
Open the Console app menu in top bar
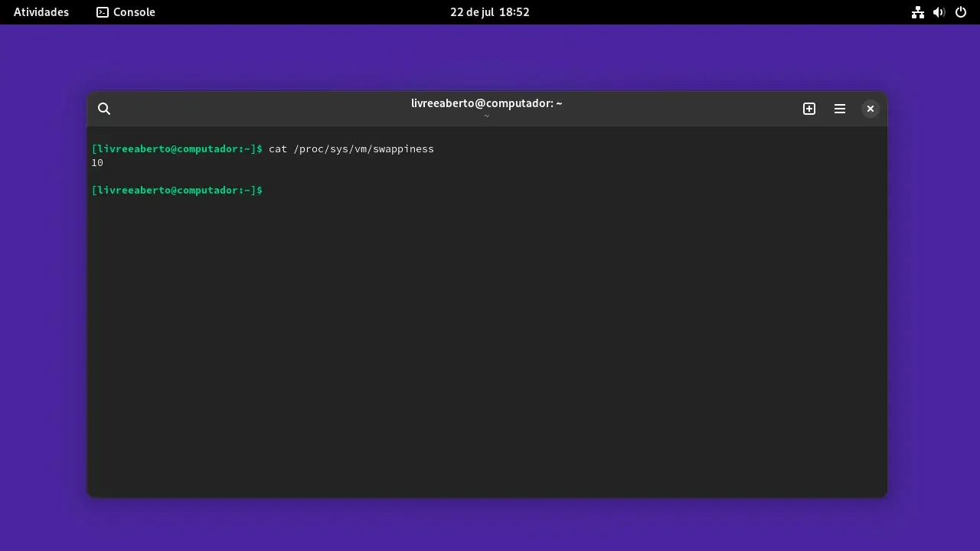(126, 12)
